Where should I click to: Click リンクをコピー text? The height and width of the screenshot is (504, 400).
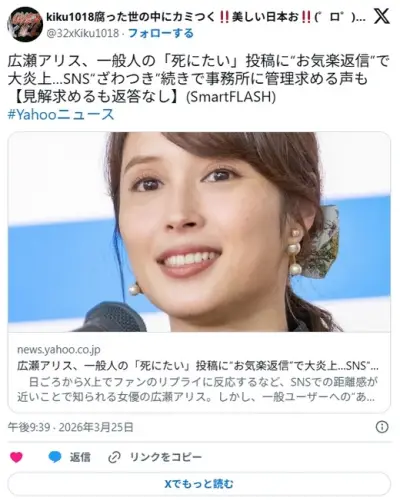click(166, 457)
